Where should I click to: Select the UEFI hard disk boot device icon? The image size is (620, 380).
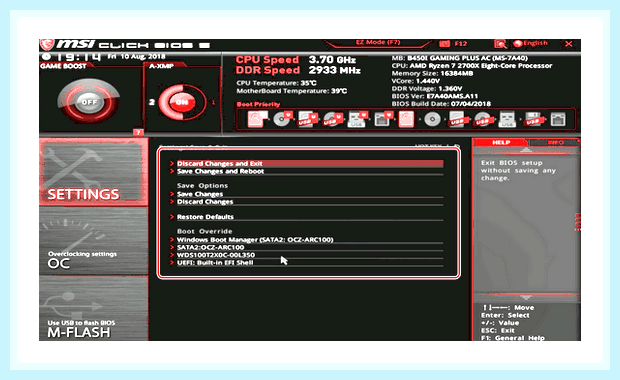click(256, 119)
